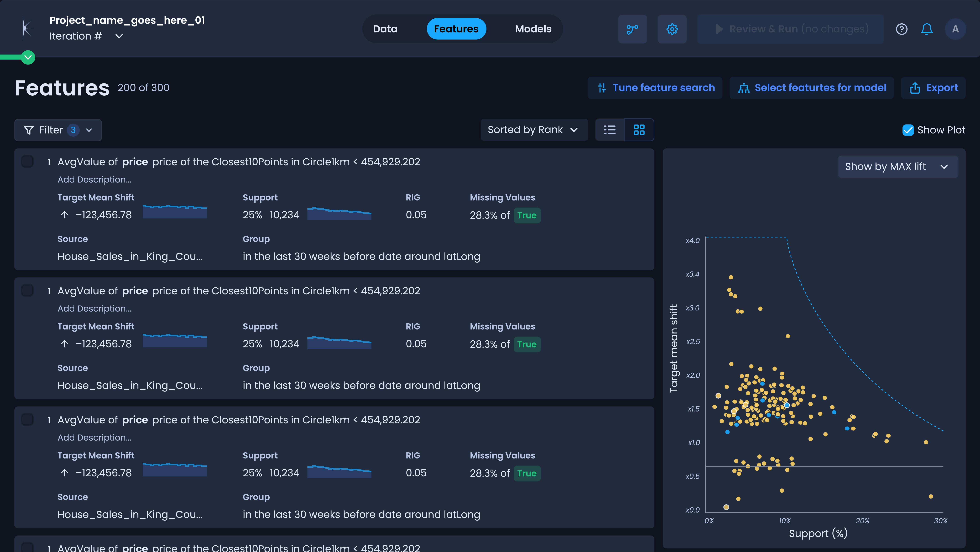
Task: Open the Sorted by Rank dropdown
Action: (x=533, y=130)
